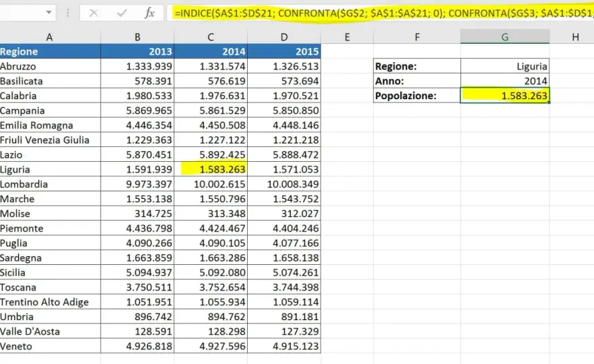Select the Calabria cell
This screenshot has height=364, width=594.
pos(51,96)
